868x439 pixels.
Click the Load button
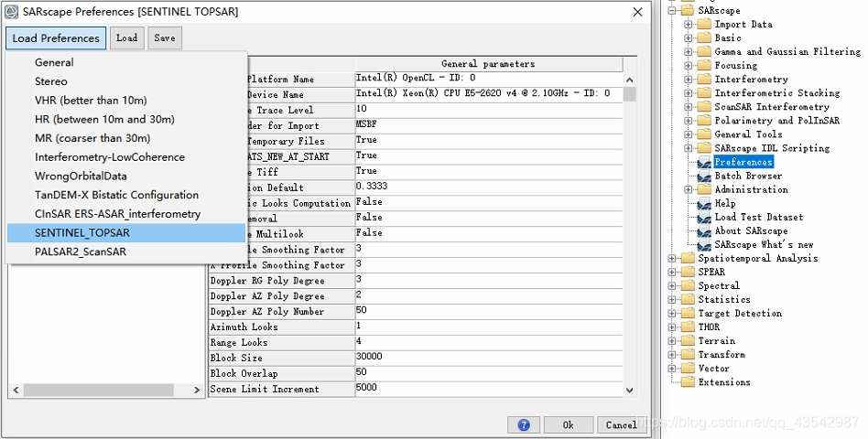pyautogui.click(x=126, y=38)
